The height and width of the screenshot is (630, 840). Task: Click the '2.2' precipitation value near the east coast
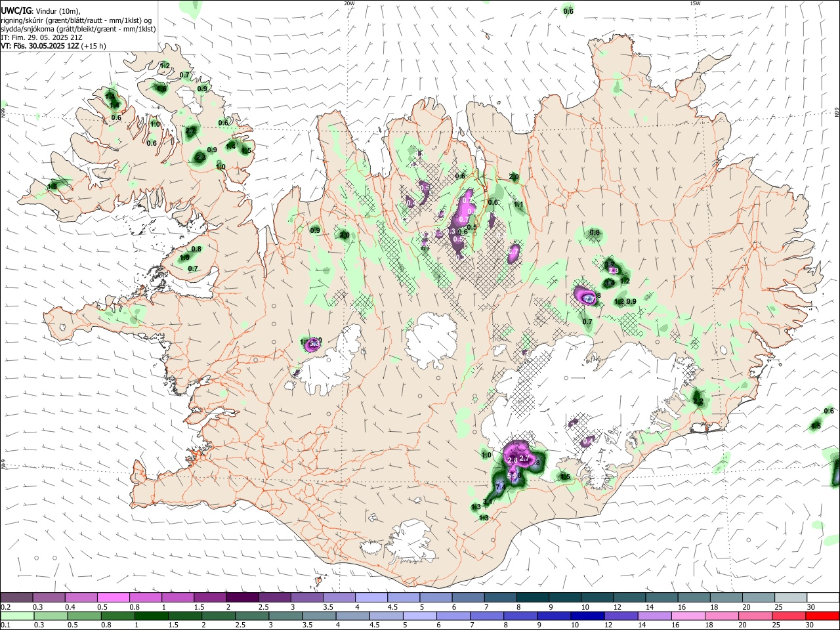click(x=698, y=402)
